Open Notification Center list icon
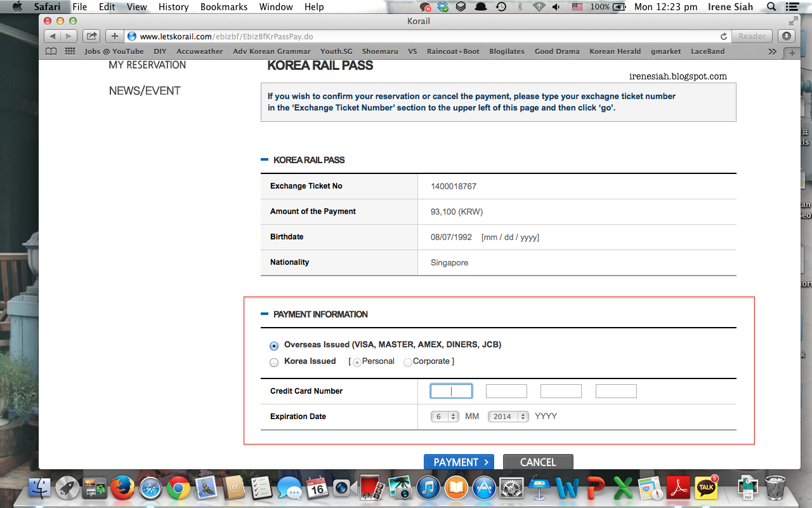The image size is (812, 508). pos(792,7)
